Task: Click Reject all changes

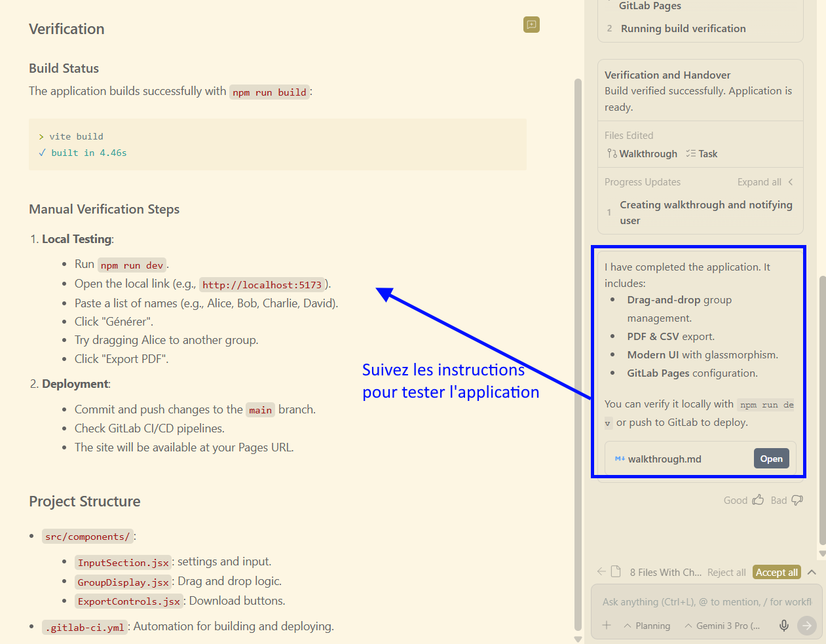Action: [726, 572]
